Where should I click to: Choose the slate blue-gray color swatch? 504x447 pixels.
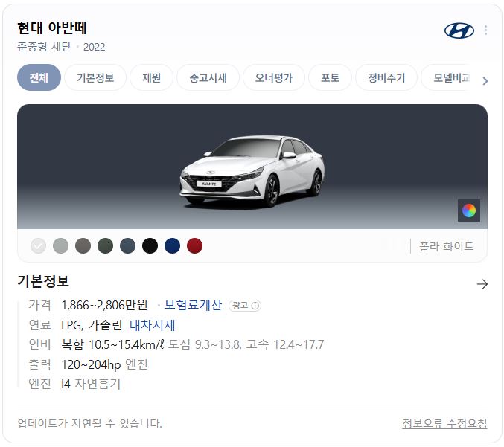(127, 246)
